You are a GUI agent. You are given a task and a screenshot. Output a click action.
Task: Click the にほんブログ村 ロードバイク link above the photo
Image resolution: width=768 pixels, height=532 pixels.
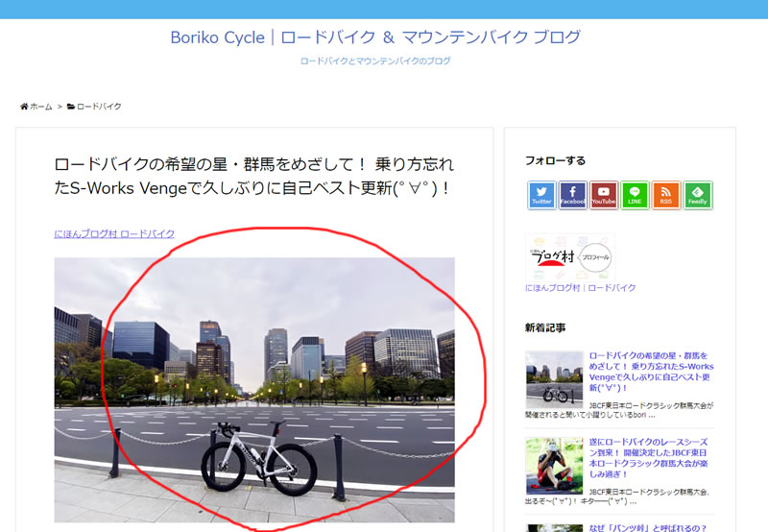(114, 233)
